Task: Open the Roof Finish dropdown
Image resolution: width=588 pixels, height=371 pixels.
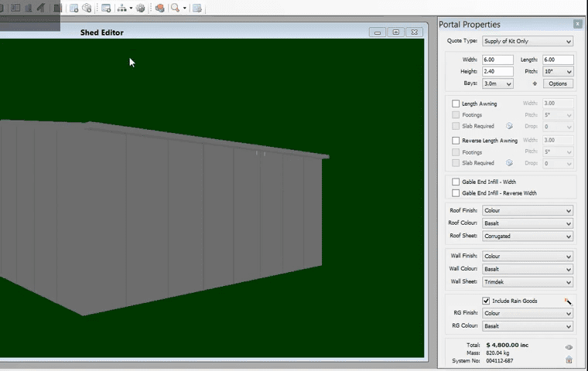Action: pos(528,210)
